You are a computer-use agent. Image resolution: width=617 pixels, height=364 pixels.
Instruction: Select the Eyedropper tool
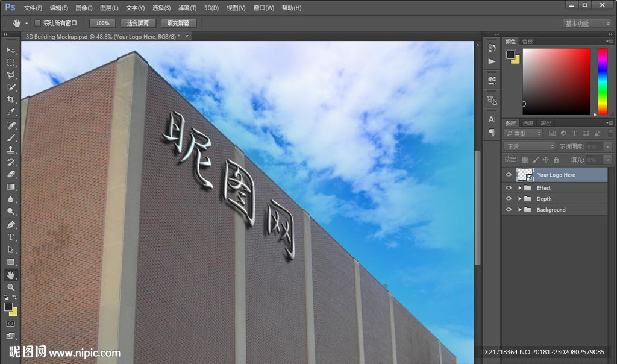point(11,111)
